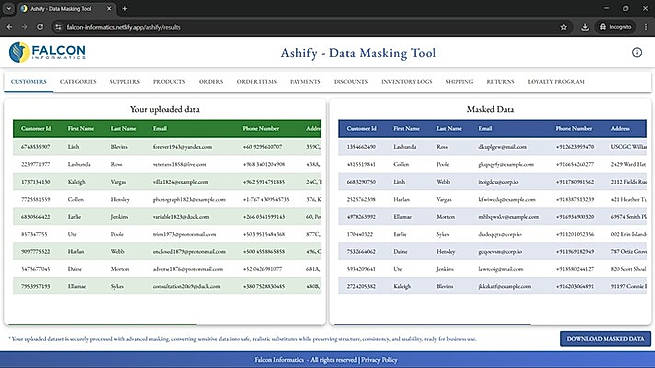Switch to the Categories tab
The image size is (655, 368).
[x=78, y=82]
